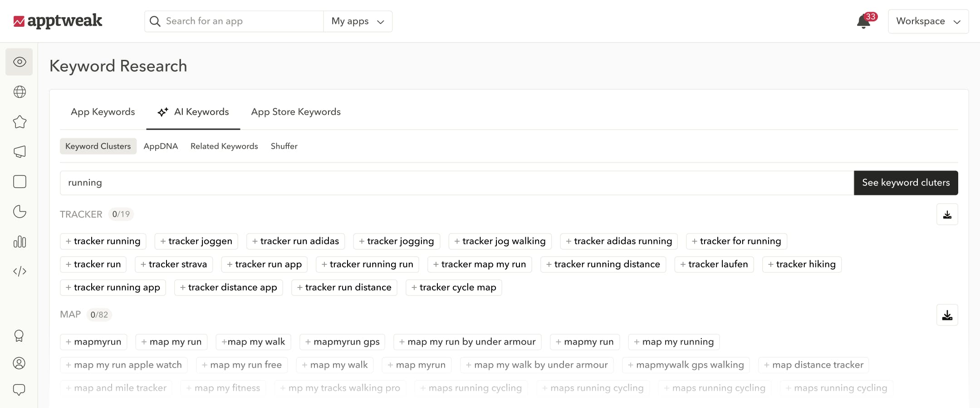Click the code API icon in the sidebar
Viewport: 980px width, 408px height.
(19, 271)
